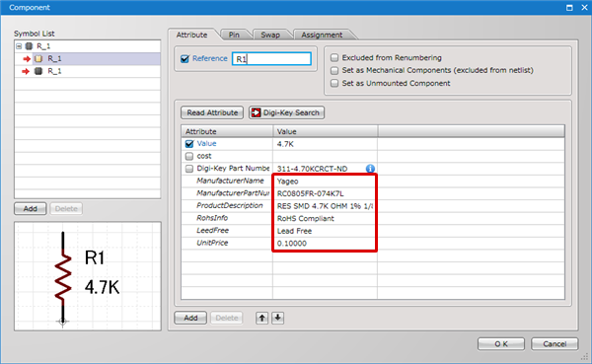Select the highlighted R_1 symbol row
Screen dimensions: 592x364
pyautogui.click(x=88, y=59)
